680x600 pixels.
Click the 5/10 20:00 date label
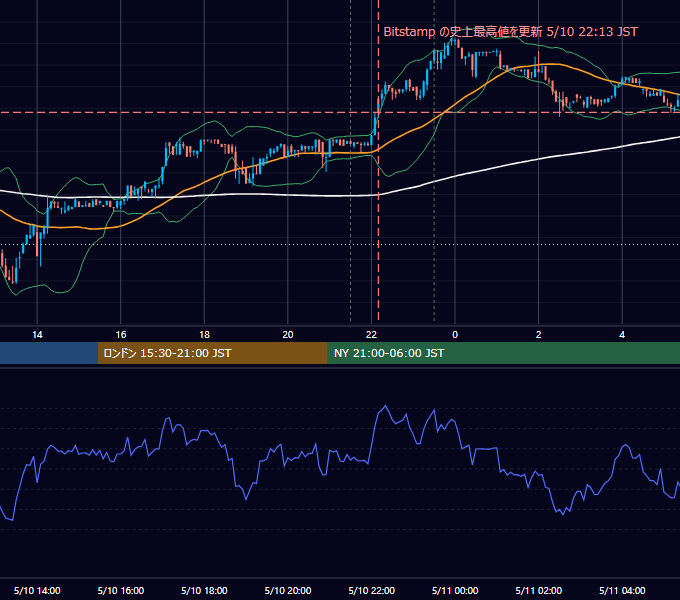click(288, 590)
